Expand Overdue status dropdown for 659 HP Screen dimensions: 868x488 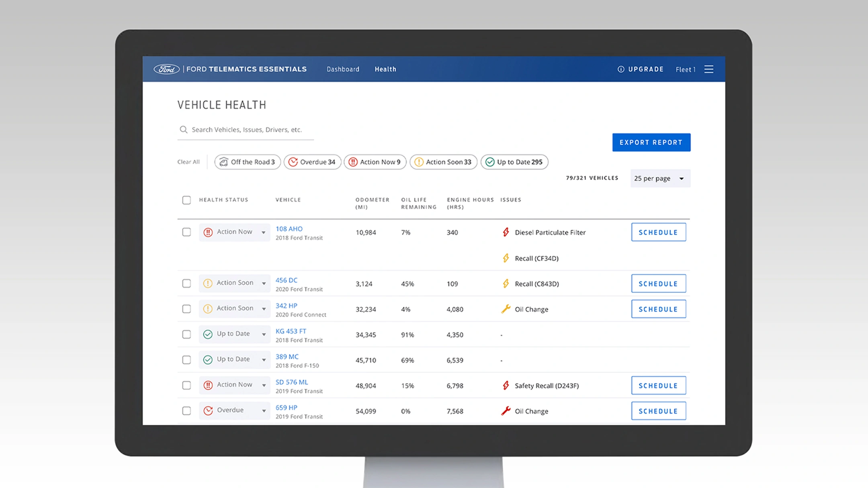pyautogui.click(x=264, y=410)
